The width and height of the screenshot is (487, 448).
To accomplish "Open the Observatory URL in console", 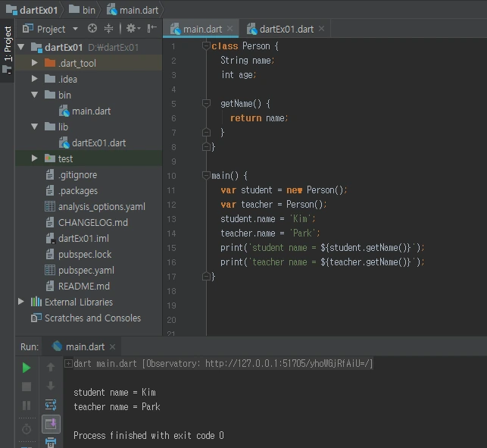I will coord(288,363).
